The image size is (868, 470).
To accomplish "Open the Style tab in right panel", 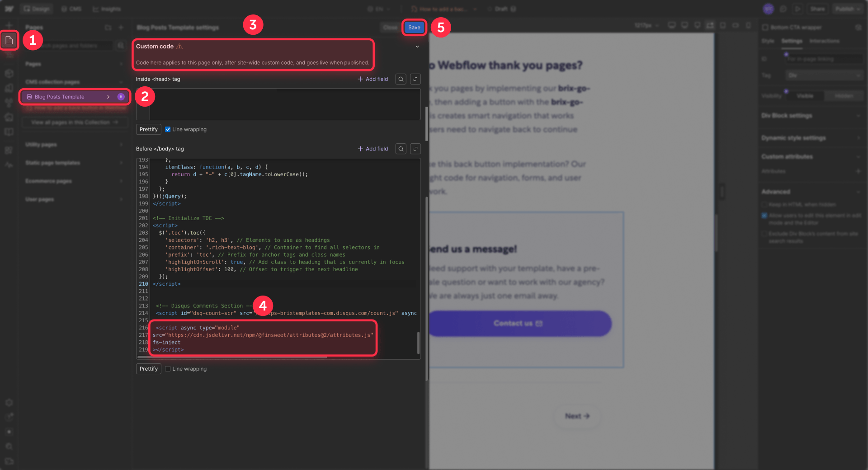I will (x=768, y=41).
